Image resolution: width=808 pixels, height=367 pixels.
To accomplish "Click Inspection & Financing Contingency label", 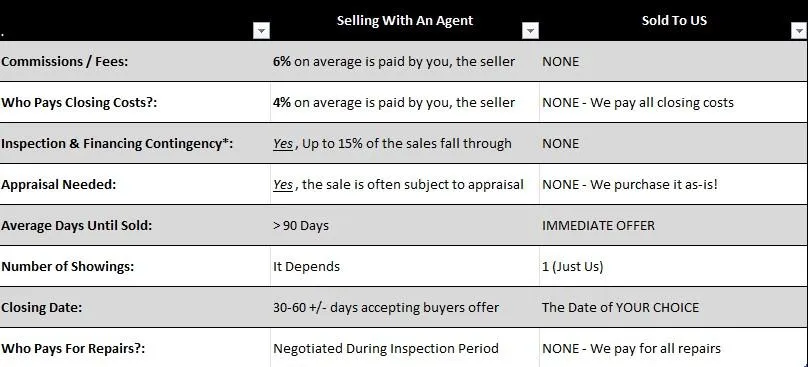I will 135,143.
